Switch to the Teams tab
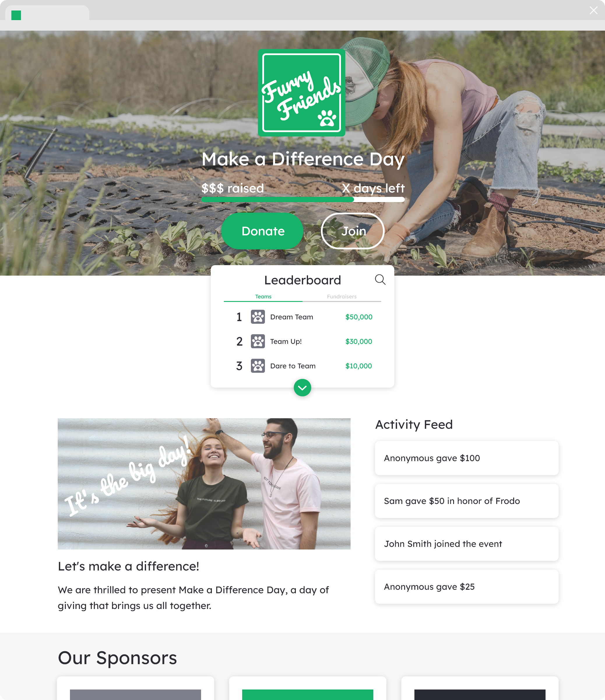Screen dimensions: 605x700 [263, 297]
